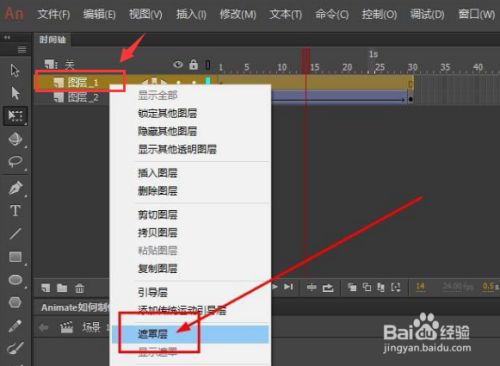
Task: Select the Lasso tool
Action: pyautogui.click(x=15, y=161)
